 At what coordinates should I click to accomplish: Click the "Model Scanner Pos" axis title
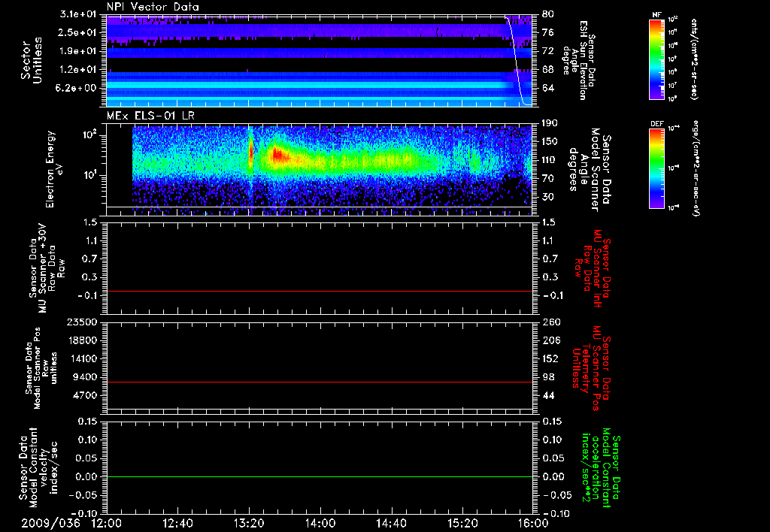point(41,368)
